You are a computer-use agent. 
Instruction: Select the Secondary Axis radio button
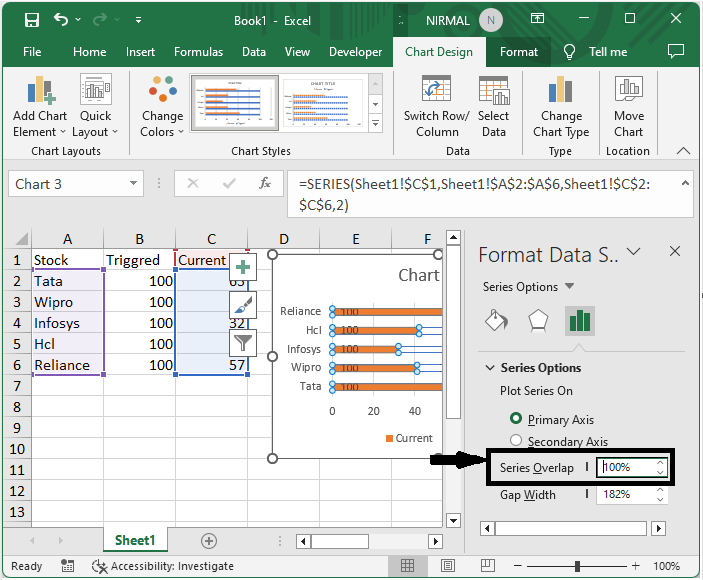click(x=517, y=441)
